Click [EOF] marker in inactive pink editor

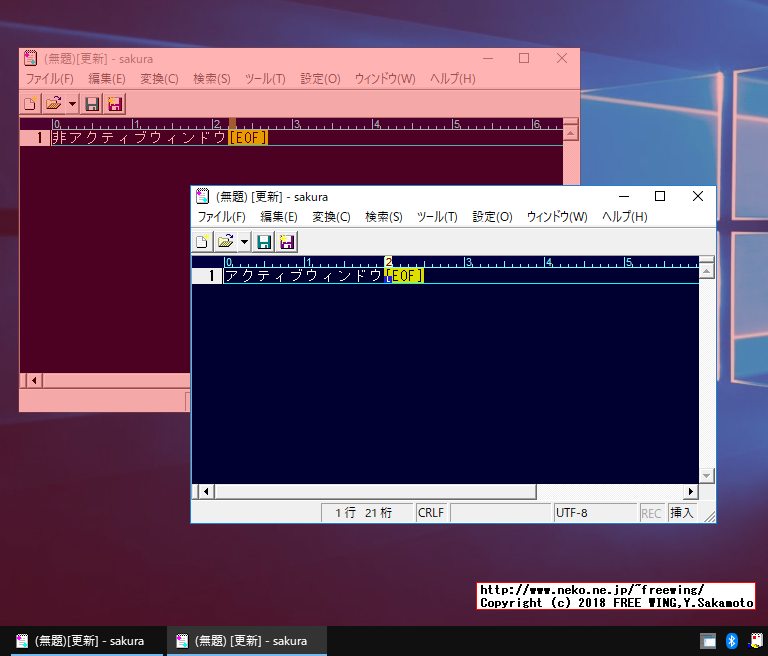tap(248, 138)
